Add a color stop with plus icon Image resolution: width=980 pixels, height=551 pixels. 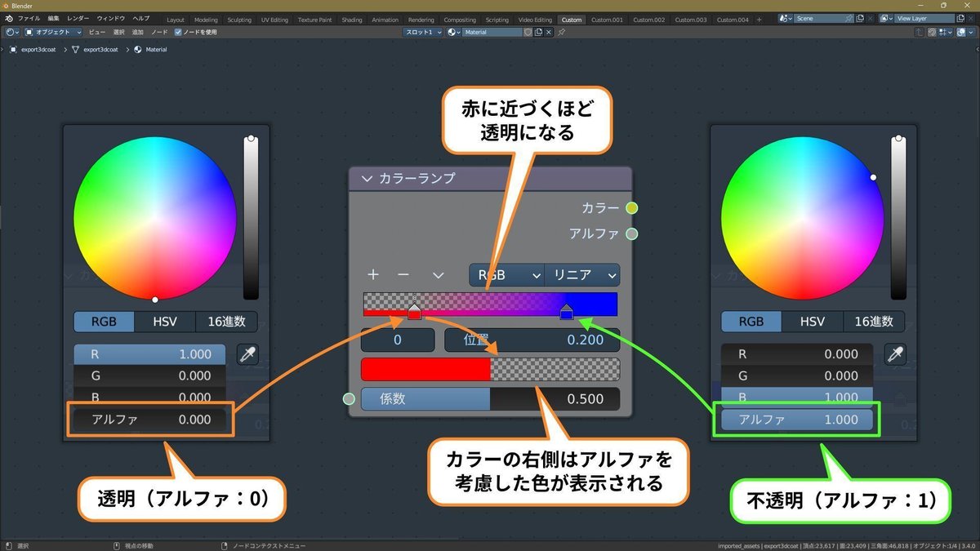click(373, 274)
